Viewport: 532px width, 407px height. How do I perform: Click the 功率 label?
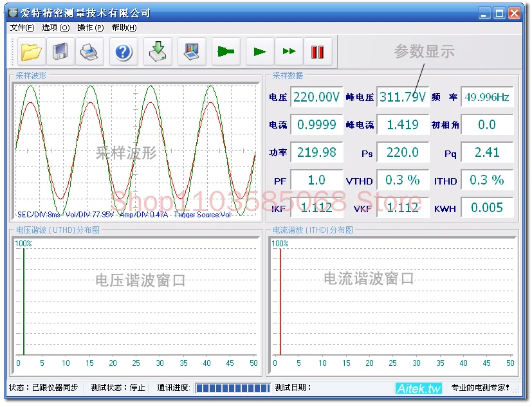pyautogui.click(x=278, y=153)
